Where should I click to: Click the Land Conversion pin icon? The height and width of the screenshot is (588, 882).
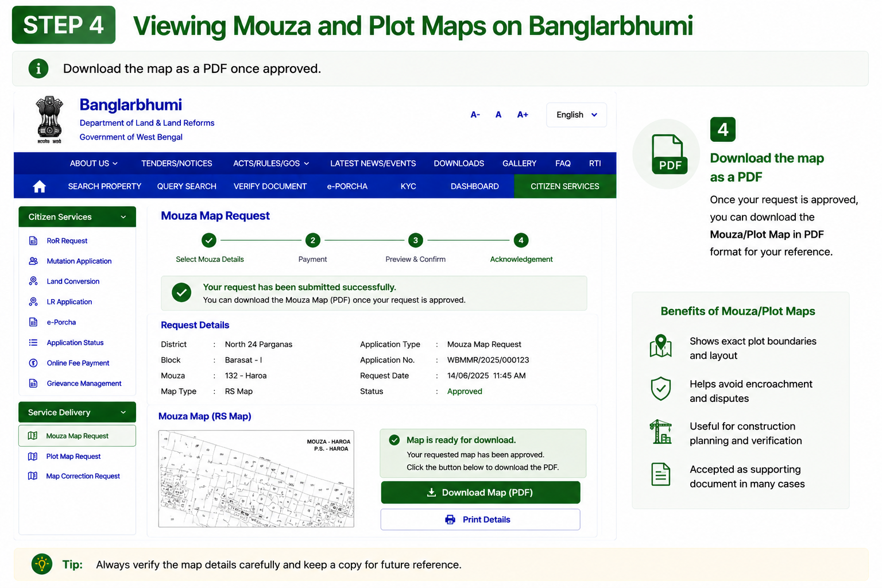point(33,281)
